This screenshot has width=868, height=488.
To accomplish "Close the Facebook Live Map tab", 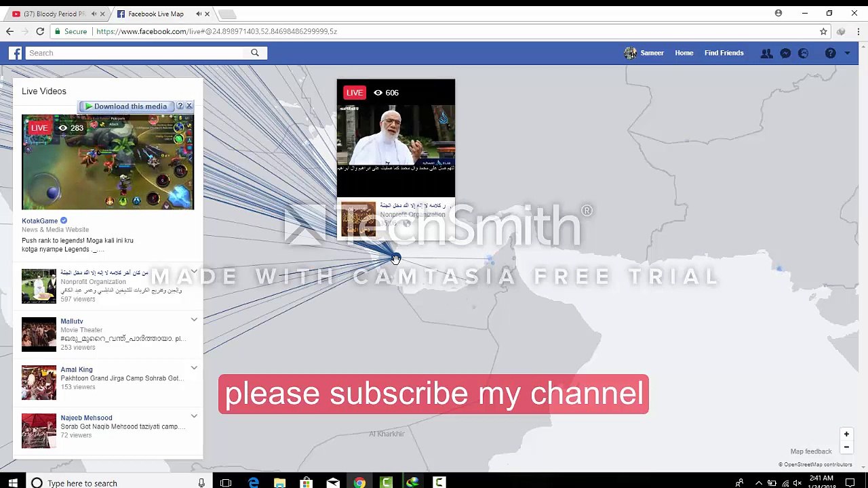I will click(x=208, y=14).
